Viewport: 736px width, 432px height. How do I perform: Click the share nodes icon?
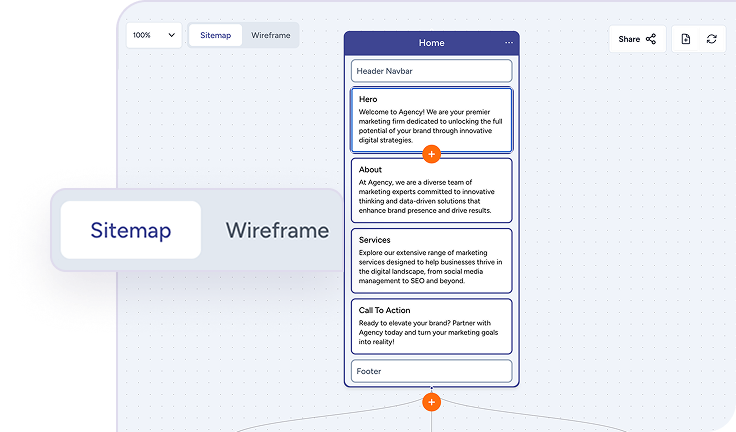click(651, 39)
